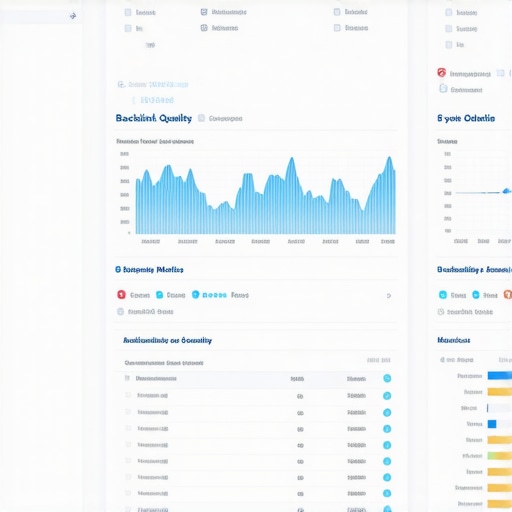Click the first cyan icon in the right panel's legend row
512x512 pixels.
[443, 295]
